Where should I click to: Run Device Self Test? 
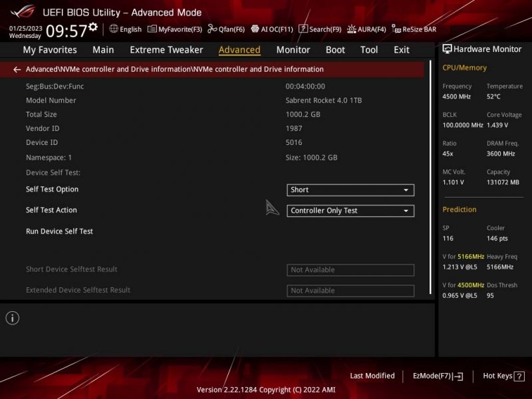tap(59, 231)
